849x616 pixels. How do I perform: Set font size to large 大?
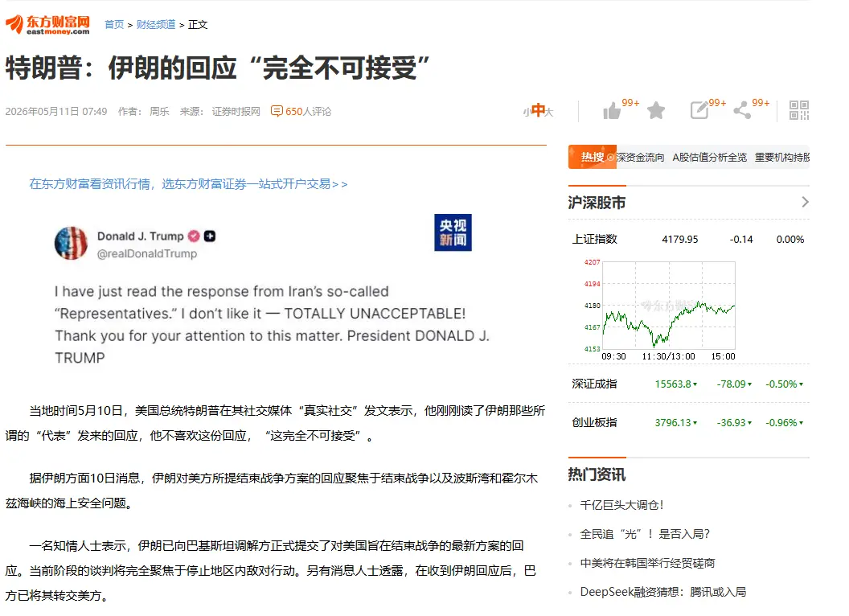pyautogui.click(x=549, y=112)
